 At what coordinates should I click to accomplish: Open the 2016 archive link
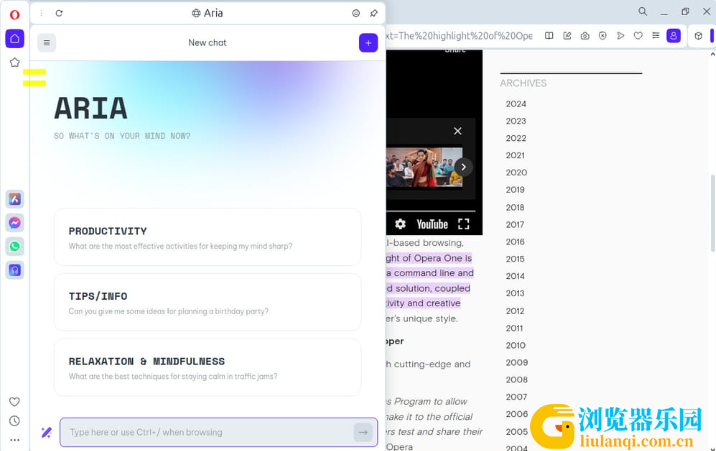(515, 242)
